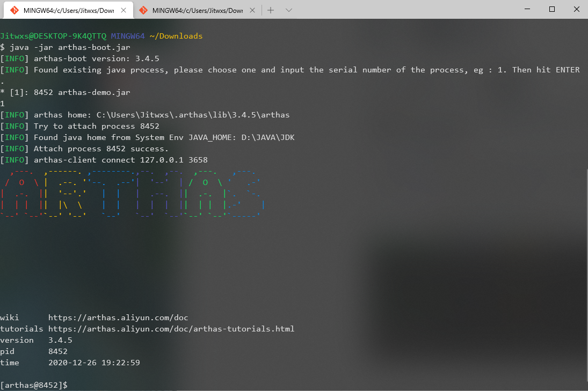Viewport: 588px width, 391px height.
Task: Close the terminal window
Action: (577, 9)
